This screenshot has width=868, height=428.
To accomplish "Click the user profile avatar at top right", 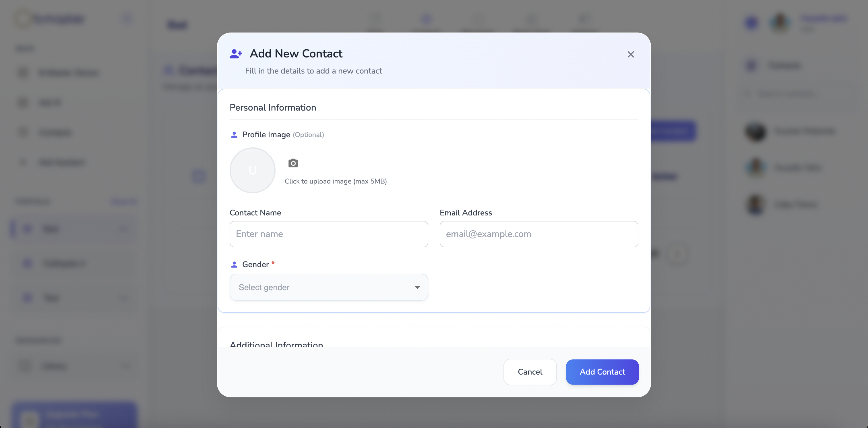I will (x=780, y=22).
